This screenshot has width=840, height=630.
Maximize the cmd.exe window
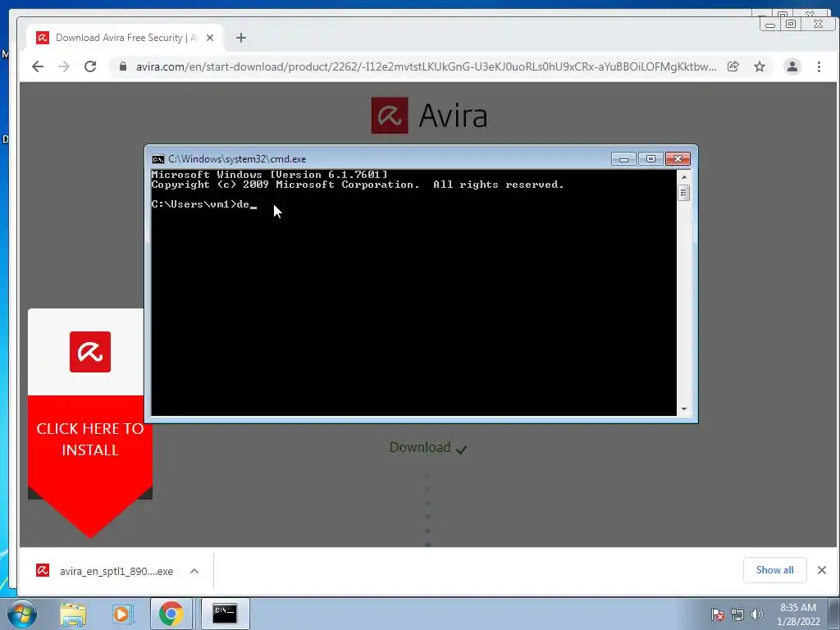pyautogui.click(x=651, y=159)
